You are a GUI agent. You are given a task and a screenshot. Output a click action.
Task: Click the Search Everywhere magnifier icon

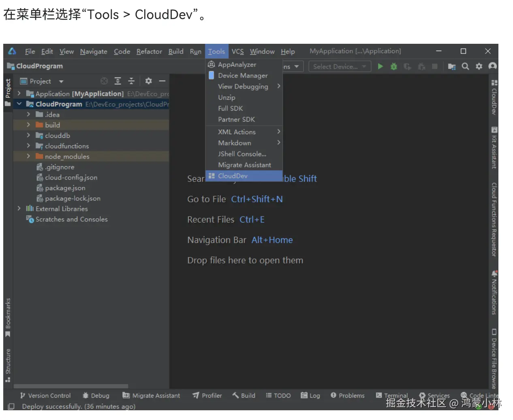466,66
